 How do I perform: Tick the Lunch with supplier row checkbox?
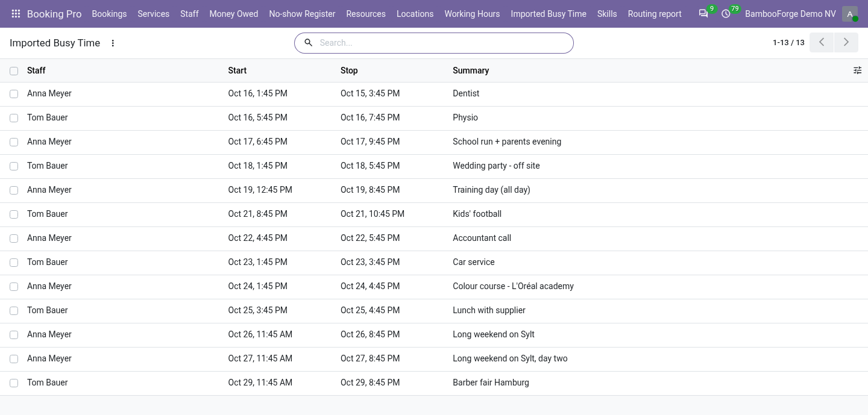(14, 311)
